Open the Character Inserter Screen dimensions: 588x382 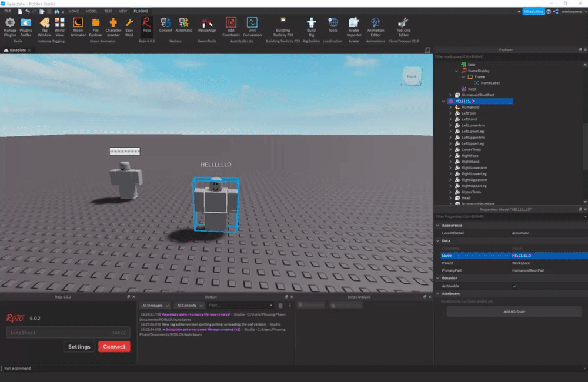(113, 27)
